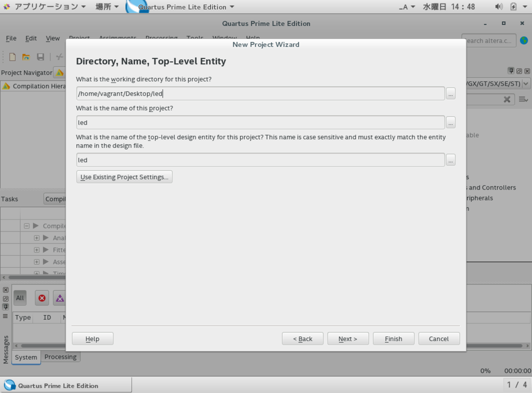Open the input method A indicator
This screenshot has height=393, width=532.
click(407, 7)
